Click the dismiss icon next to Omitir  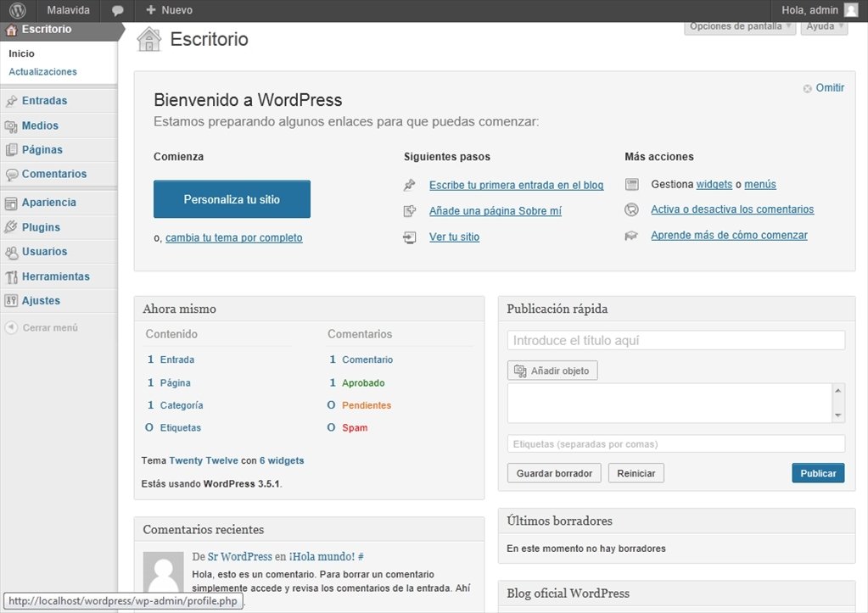[807, 88]
